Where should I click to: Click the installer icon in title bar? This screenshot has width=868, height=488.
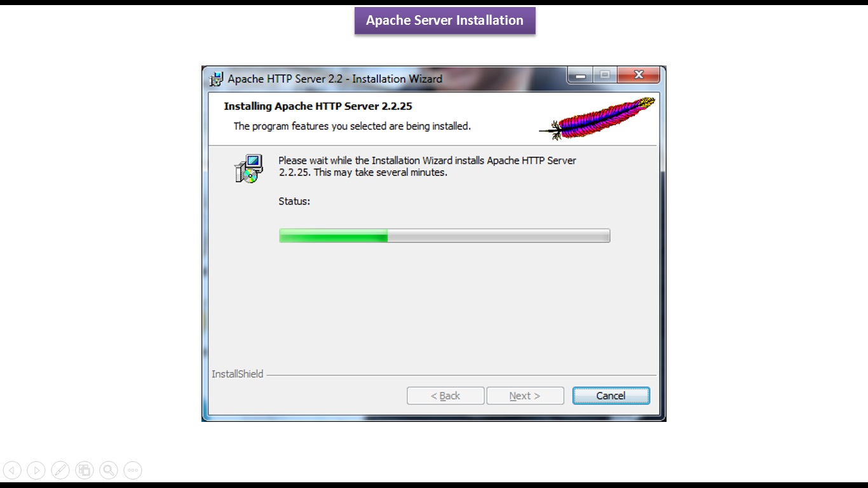pos(217,79)
